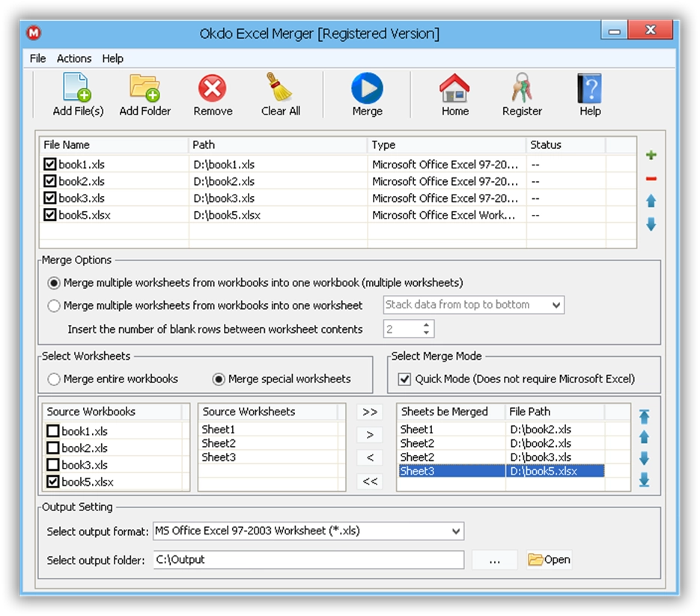Move merged sheet down one position
This screenshot has width=700, height=616.
click(644, 458)
